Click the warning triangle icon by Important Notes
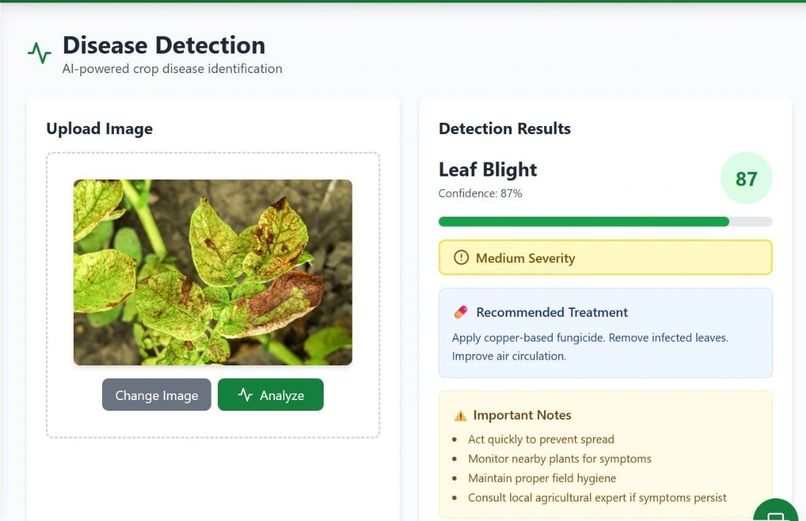The image size is (806, 521). click(461, 415)
